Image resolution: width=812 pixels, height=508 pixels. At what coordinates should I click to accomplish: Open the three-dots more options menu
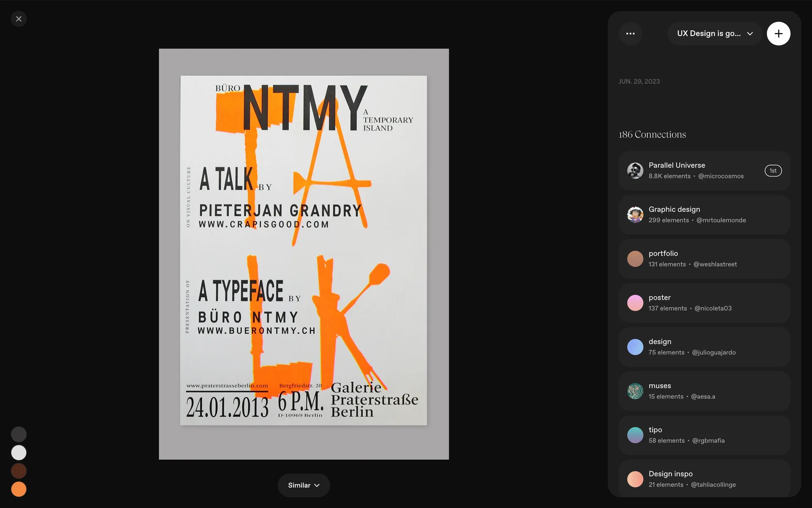630,33
